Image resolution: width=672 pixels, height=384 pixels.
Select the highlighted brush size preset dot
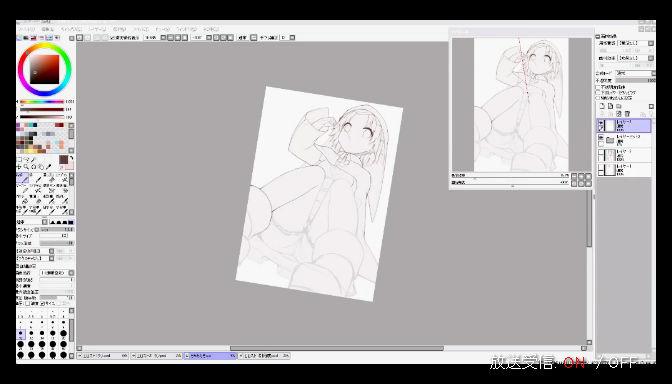(x=21, y=333)
